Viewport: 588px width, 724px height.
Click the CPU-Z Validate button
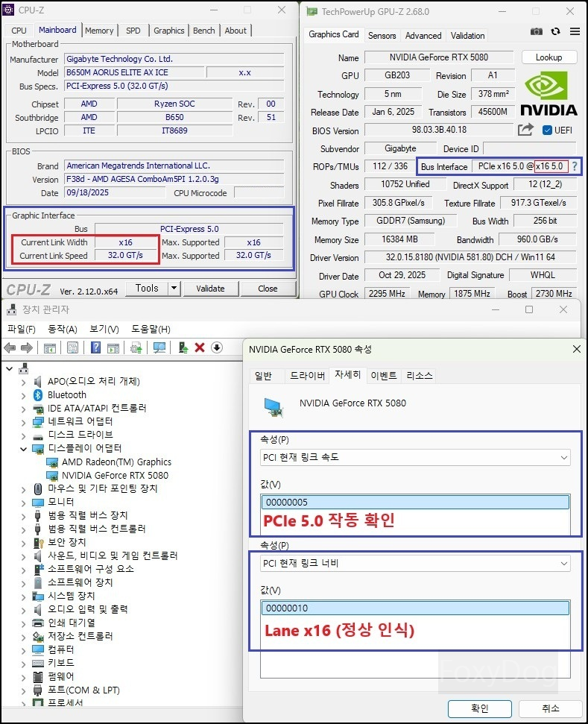tap(210, 289)
